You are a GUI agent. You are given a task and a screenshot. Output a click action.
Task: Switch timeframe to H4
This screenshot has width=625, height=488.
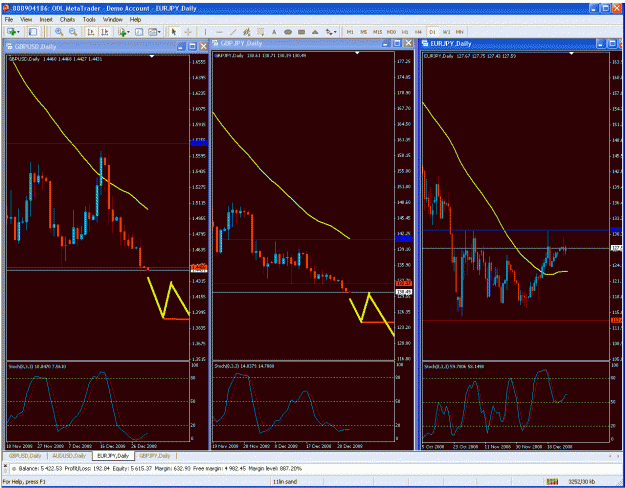coord(418,32)
